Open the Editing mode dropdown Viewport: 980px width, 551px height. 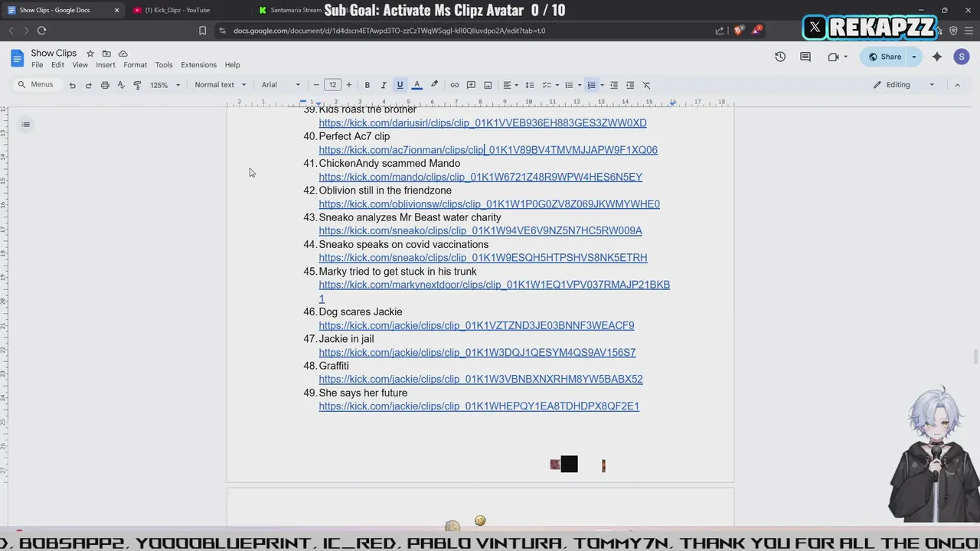(x=904, y=85)
